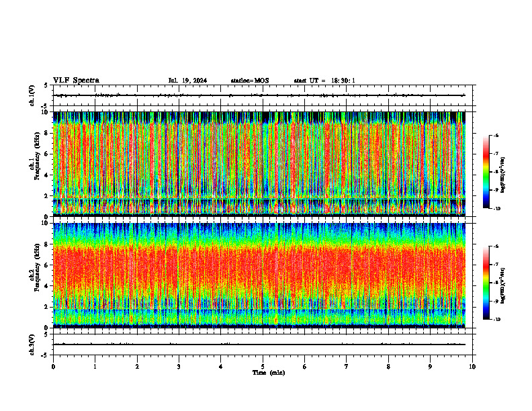Click the "10" tick on the time axis

pos(472,367)
